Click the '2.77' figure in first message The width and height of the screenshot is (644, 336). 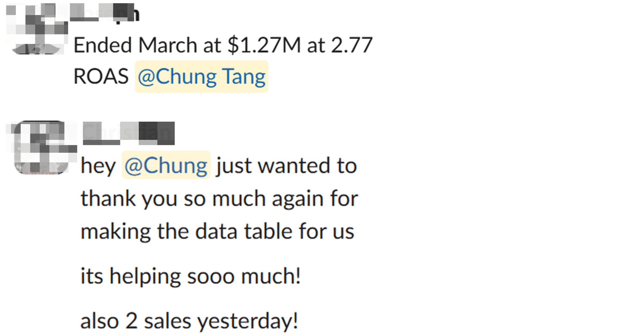click(x=352, y=45)
